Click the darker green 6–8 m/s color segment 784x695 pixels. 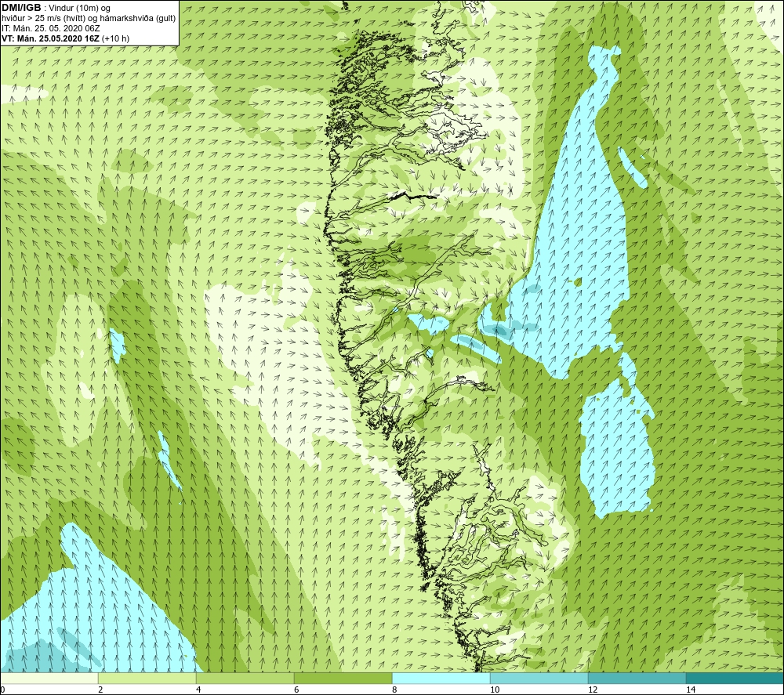[343, 679]
